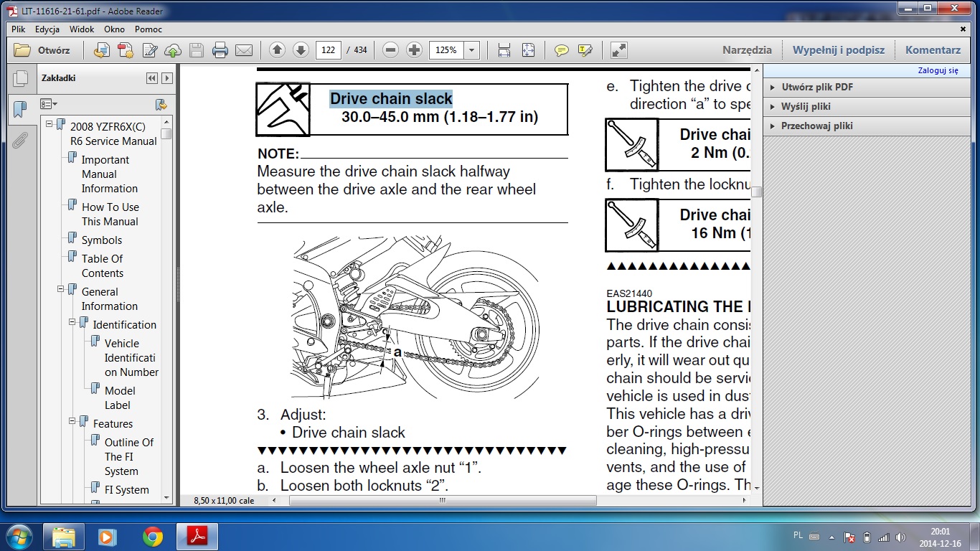Viewport: 980px width, 551px height.
Task: Click the send file by email icon
Action: pos(244,50)
